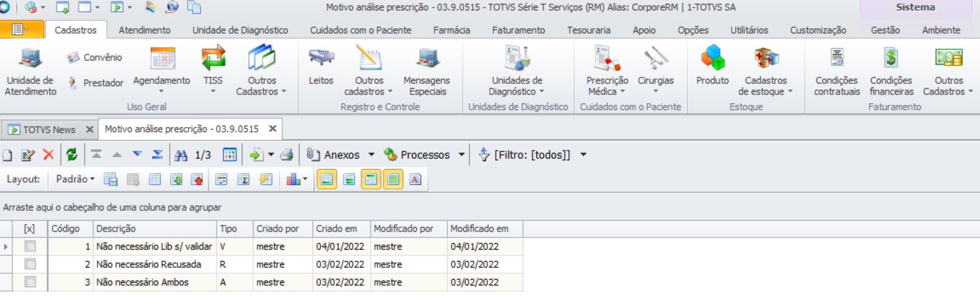Open Filtro [todos] dropdown arrow
980x306 pixels.
click(x=583, y=154)
